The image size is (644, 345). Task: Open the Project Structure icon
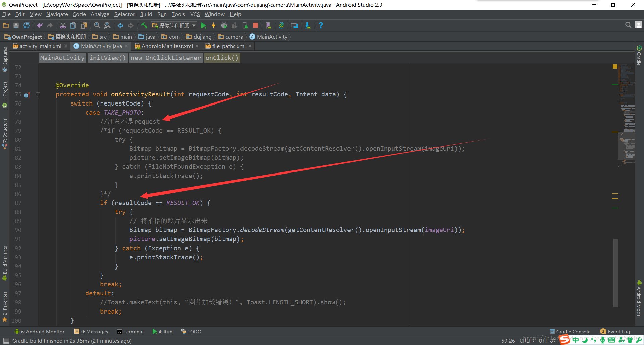pos(294,25)
